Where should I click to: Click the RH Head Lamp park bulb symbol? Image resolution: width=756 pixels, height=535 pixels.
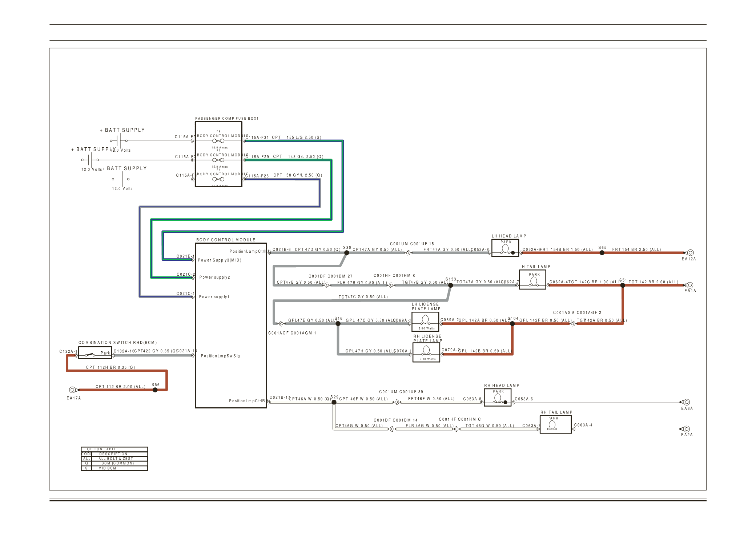498,398
